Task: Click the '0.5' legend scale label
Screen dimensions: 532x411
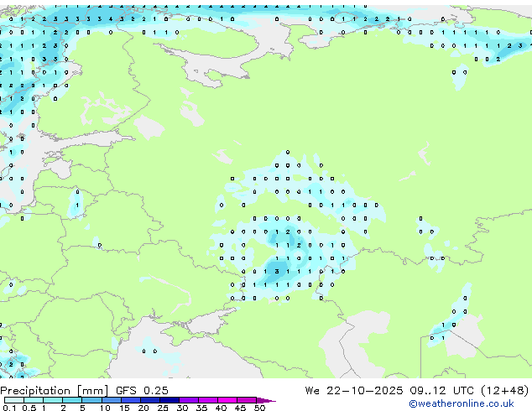Action: pos(29,408)
